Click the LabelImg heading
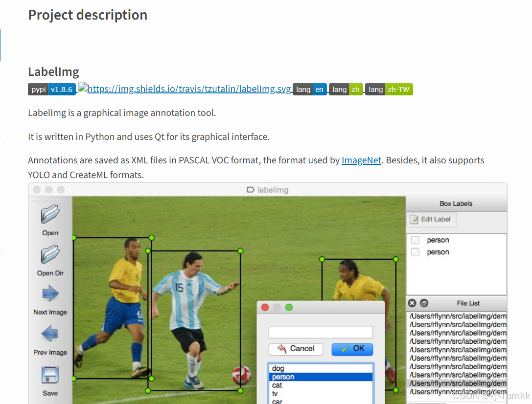Screen dimensions: 532x404 tap(54, 72)
